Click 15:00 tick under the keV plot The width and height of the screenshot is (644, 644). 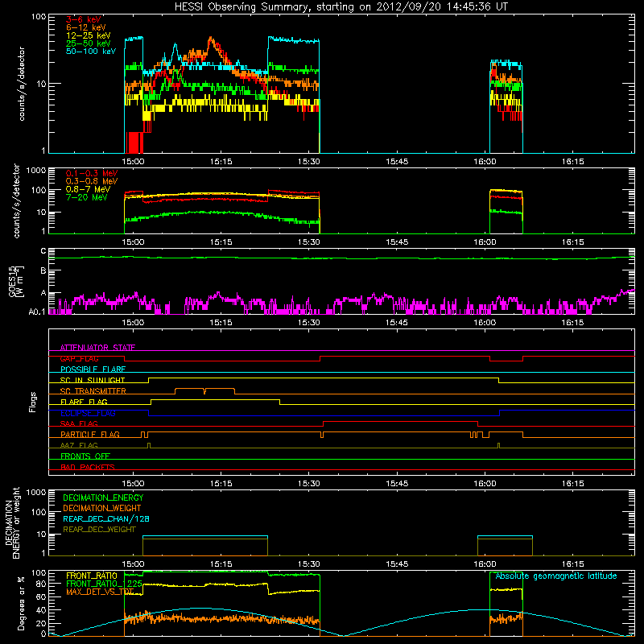click(x=133, y=162)
